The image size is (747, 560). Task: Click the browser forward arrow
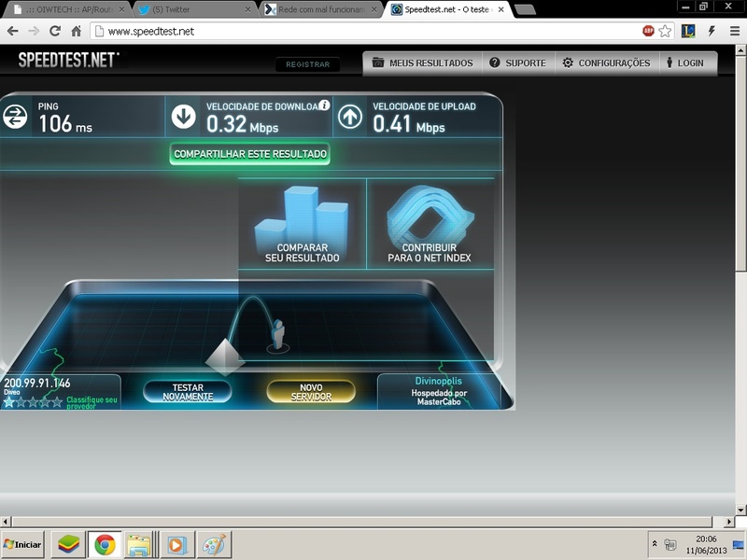tap(34, 32)
